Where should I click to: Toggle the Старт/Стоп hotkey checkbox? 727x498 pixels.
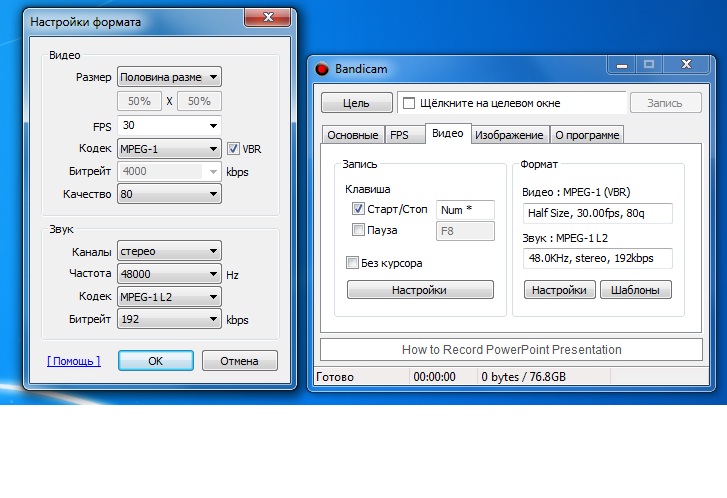click(x=358, y=209)
